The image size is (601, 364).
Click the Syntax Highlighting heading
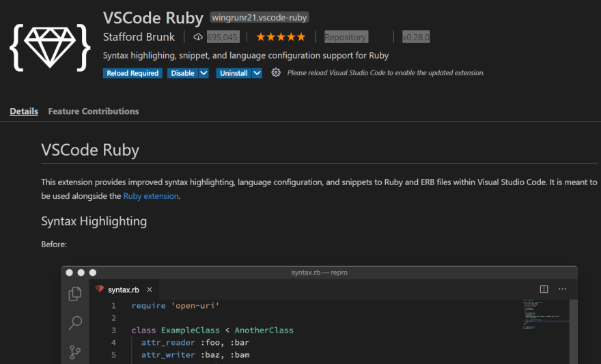(94, 221)
